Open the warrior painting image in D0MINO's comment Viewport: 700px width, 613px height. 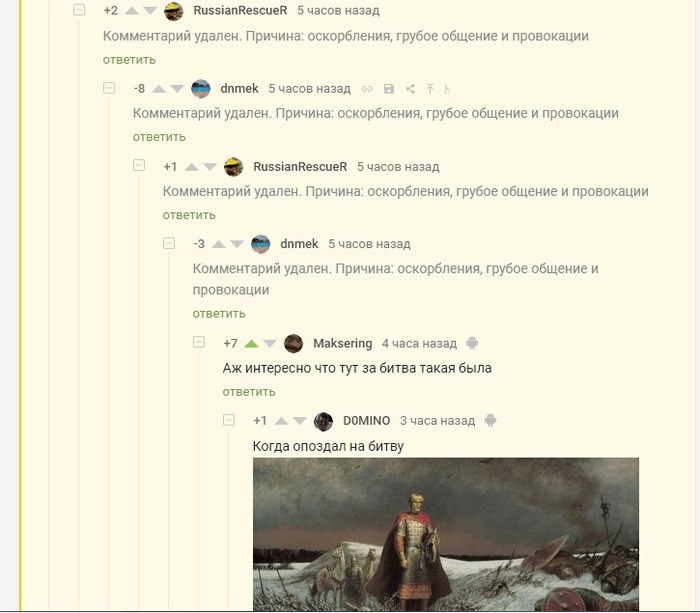pyautogui.click(x=446, y=534)
